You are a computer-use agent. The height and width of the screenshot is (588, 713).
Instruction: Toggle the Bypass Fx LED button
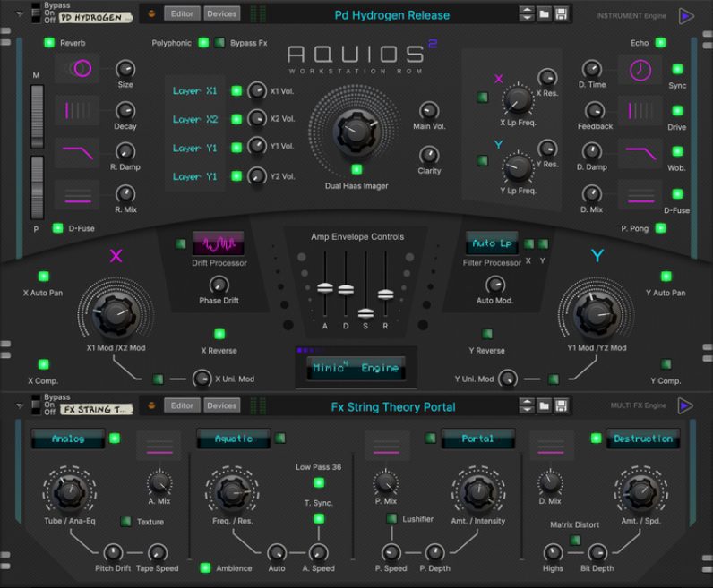pyautogui.click(x=219, y=43)
